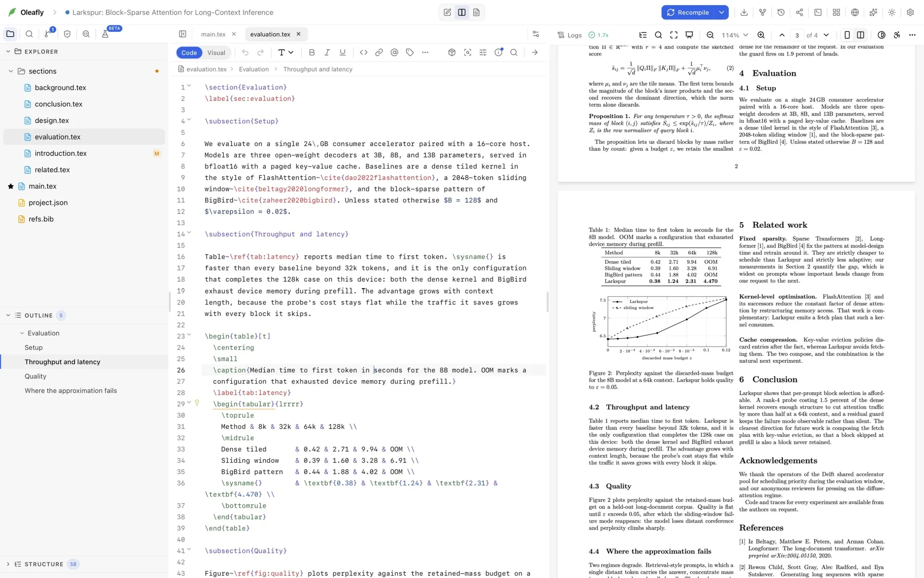924x578 pixels.
Task: Zoom in the PDF preview
Action: coord(761,35)
